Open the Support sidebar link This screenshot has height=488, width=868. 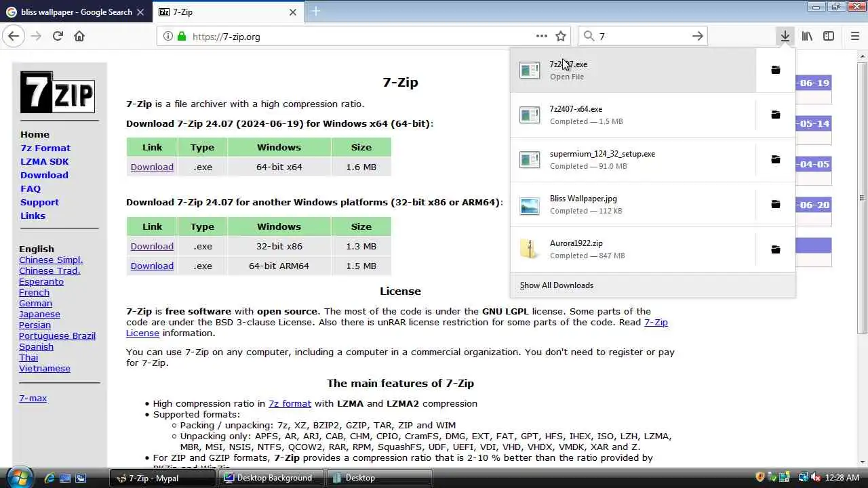[39, 202]
